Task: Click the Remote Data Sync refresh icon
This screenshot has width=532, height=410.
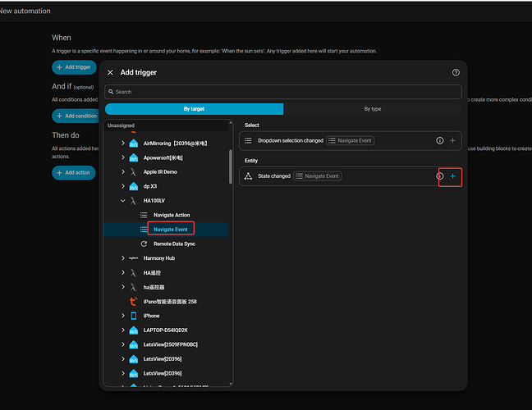Action: click(144, 244)
